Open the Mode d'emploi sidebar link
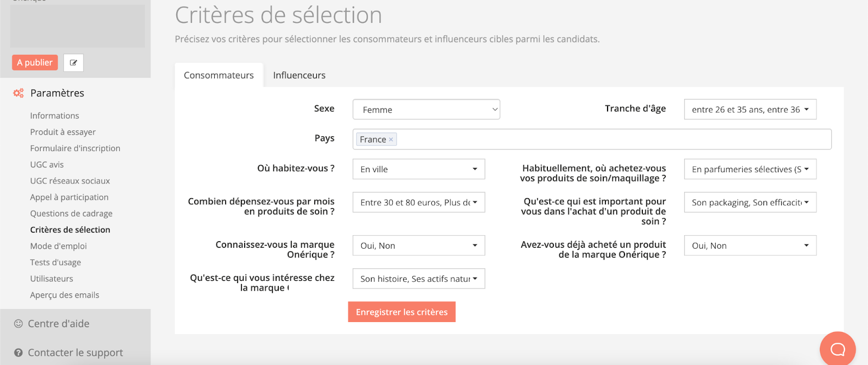868x365 pixels. pyautogui.click(x=59, y=246)
